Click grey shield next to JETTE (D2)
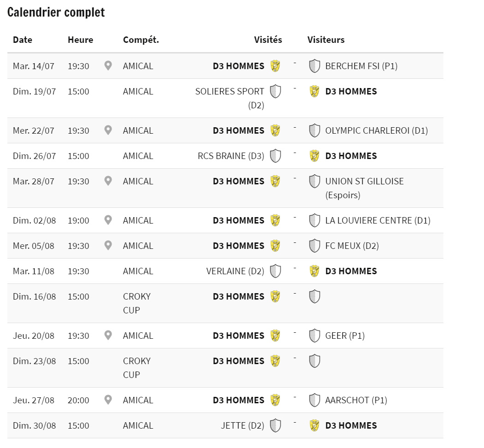This screenshot has width=484, height=448. click(275, 425)
